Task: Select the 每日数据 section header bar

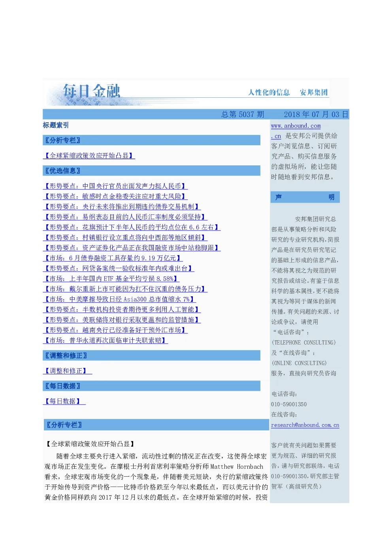Action: tap(151, 386)
